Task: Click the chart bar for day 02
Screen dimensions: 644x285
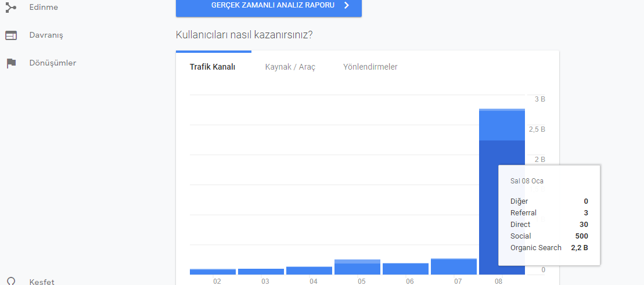Action: [213, 272]
